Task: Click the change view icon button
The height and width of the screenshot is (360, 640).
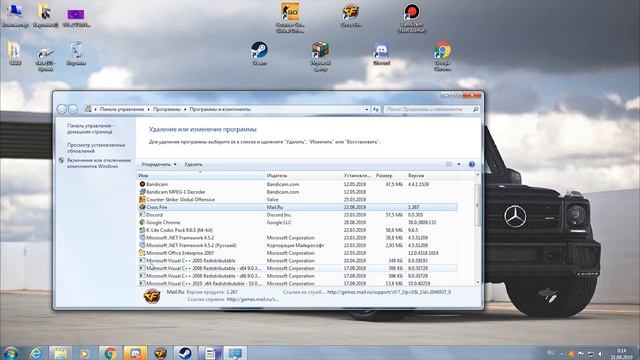Action: pyautogui.click(x=449, y=164)
